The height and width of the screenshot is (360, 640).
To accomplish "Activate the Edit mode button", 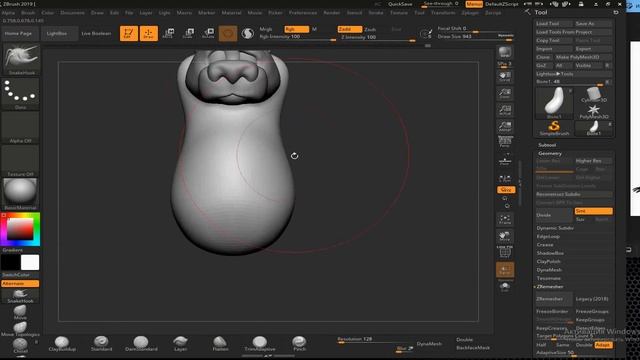I will [x=129, y=33].
